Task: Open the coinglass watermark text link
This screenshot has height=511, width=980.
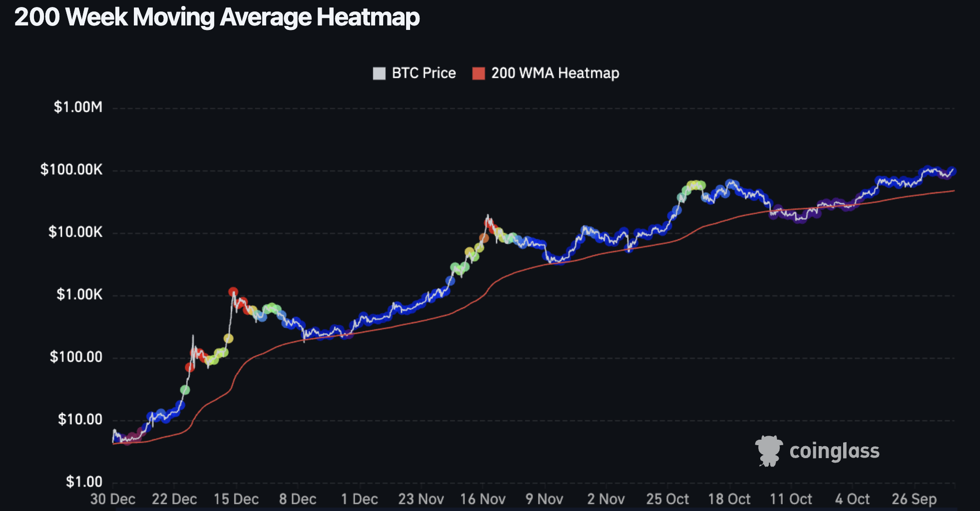Action: 834,451
